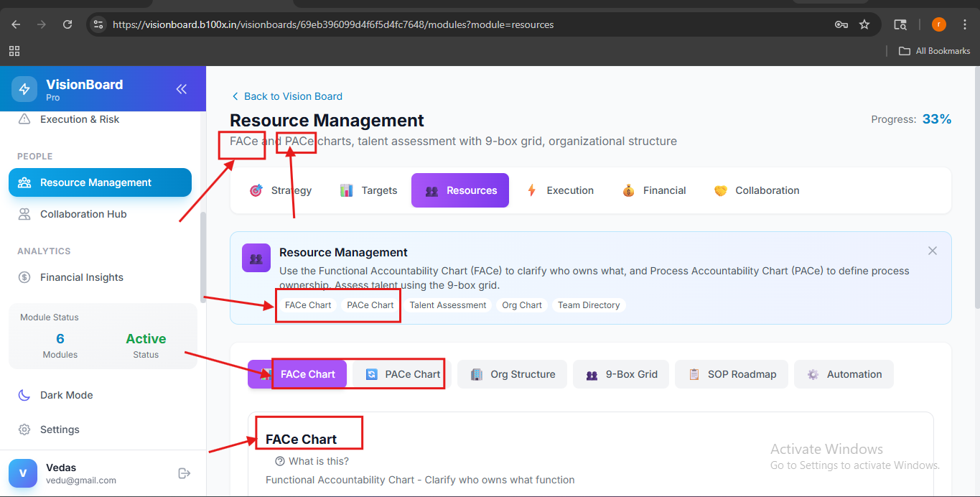This screenshot has height=497, width=980.
Task: Click the SOP Roadmap clipboard icon
Action: (694, 374)
